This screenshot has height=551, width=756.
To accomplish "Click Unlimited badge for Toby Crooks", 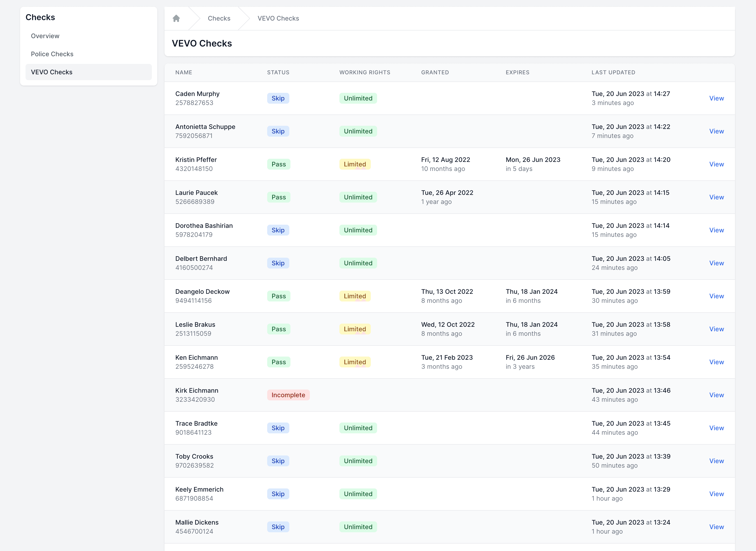I will 358,461.
